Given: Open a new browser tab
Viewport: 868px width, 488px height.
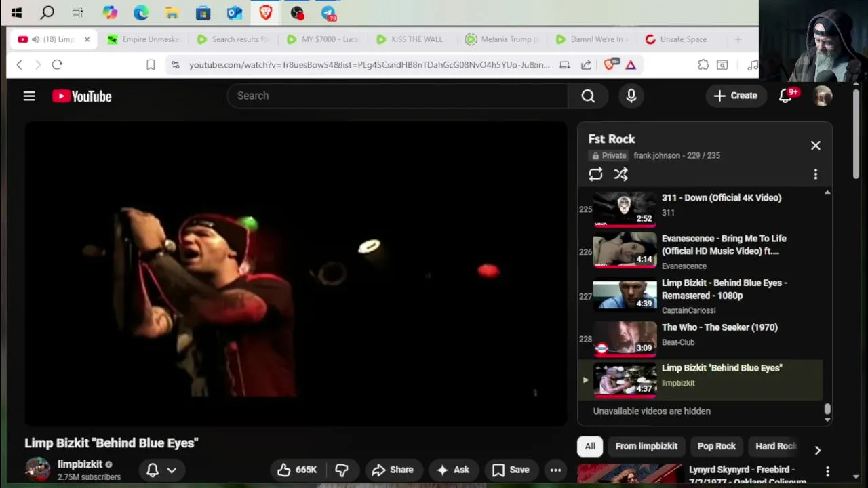Looking at the screenshot, I should click(x=738, y=39).
